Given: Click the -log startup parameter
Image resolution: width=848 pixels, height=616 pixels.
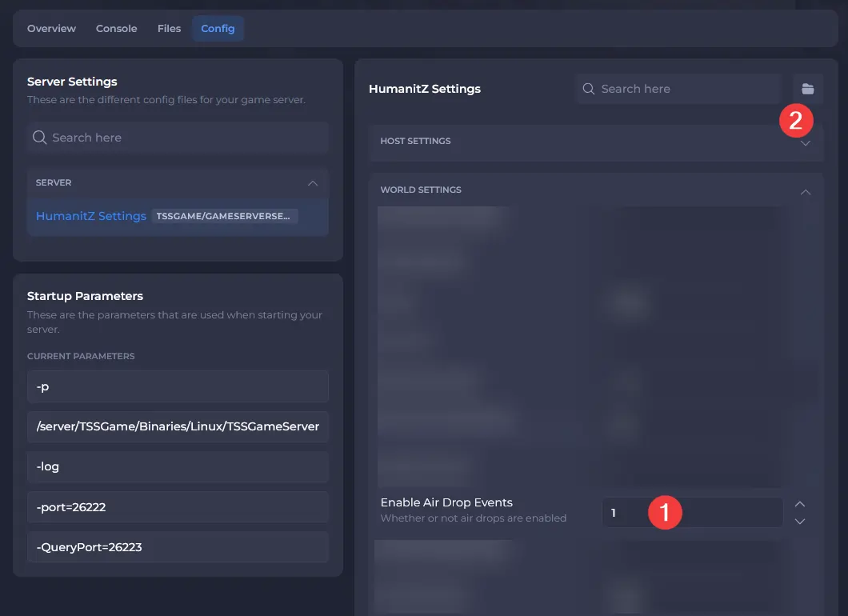Looking at the screenshot, I should [178, 466].
